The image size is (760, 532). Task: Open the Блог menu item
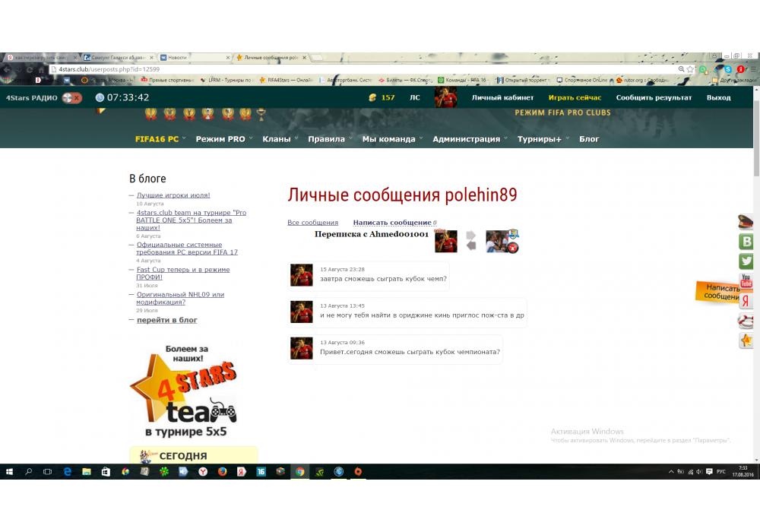(x=589, y=139)
